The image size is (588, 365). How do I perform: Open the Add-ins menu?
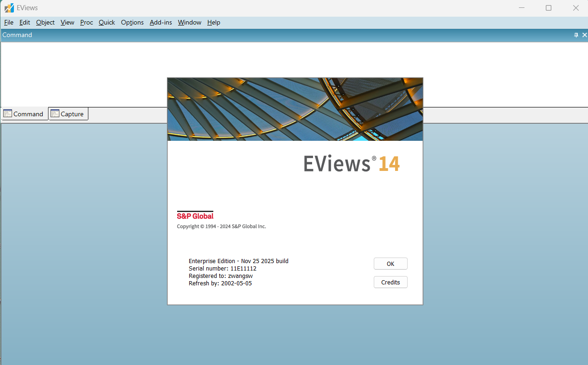(161, 22)
